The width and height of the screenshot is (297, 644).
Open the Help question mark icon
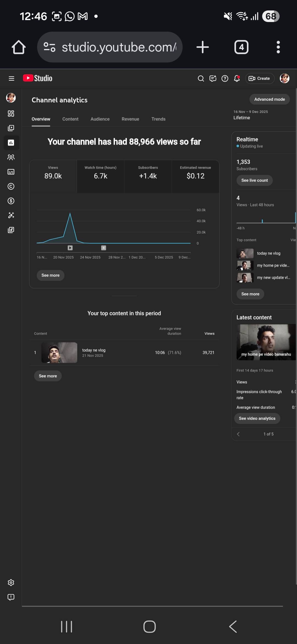point(225,79)
